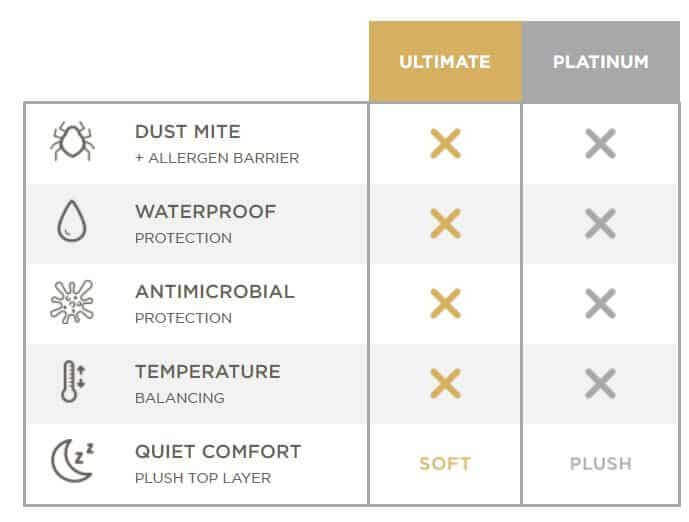
Task: Click the temperature thermometer icon
Action: point(72,383)
